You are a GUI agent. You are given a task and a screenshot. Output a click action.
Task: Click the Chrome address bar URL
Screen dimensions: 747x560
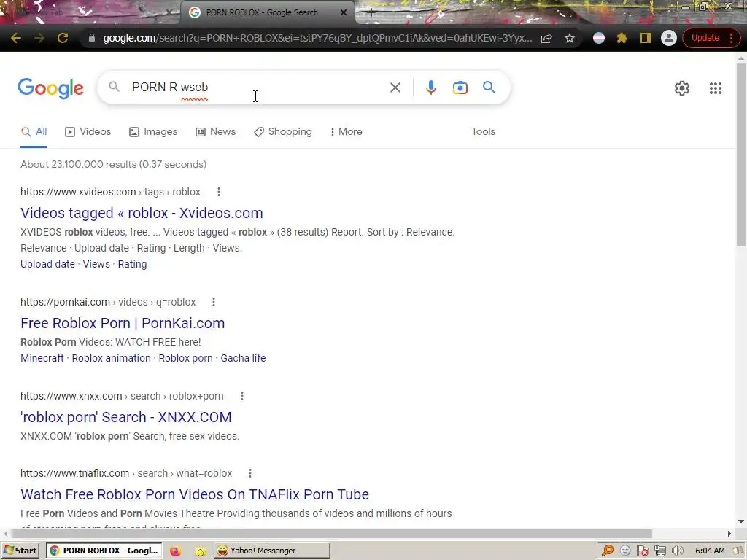click(x=317, y=38)
